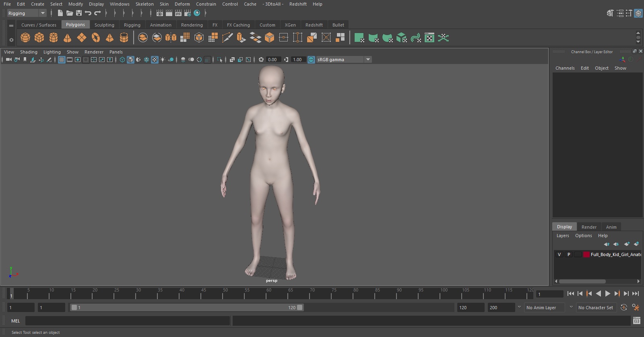
Task: Toggle the viewport grid display
Action: click(x=62, y=60)
